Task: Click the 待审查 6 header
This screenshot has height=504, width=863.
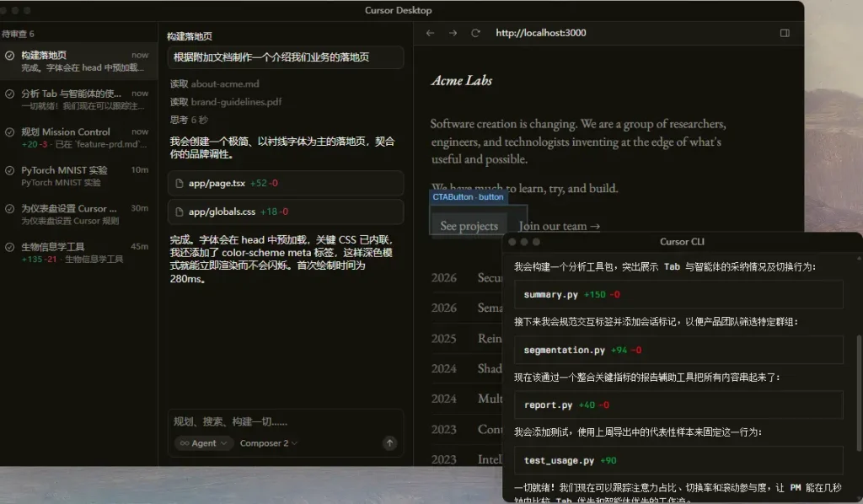Action: (18, 34)
